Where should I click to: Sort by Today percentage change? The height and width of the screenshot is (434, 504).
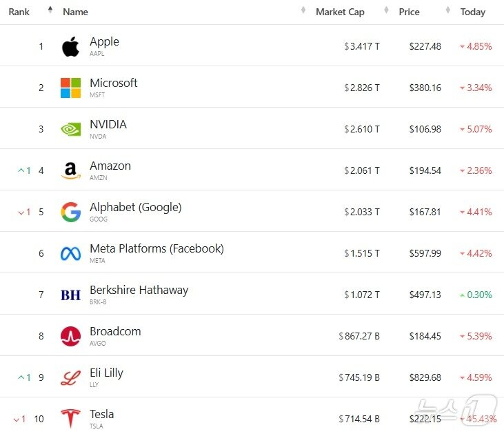pos(473,12)
